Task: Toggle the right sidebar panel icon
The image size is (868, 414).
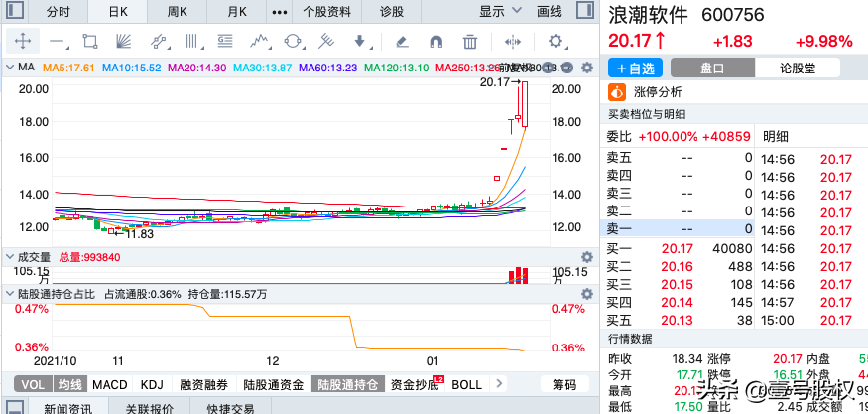Action: pyautogui.click(x=584, y=11)
